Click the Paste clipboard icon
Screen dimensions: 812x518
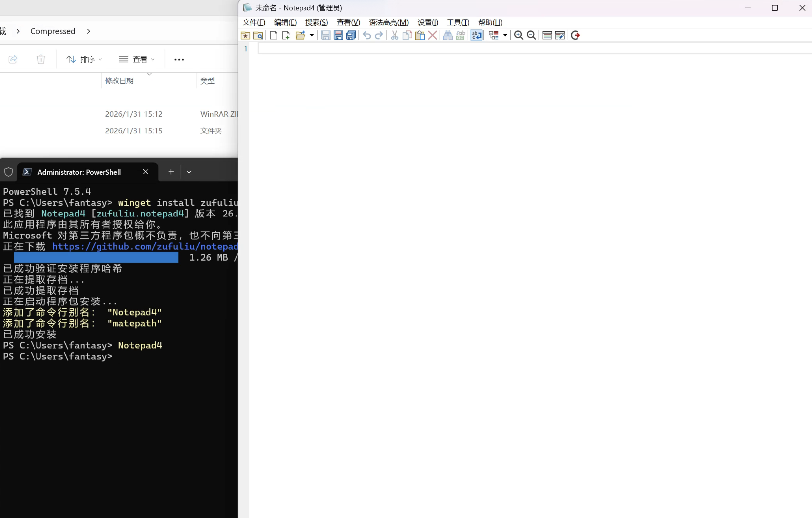click(420, 35)
